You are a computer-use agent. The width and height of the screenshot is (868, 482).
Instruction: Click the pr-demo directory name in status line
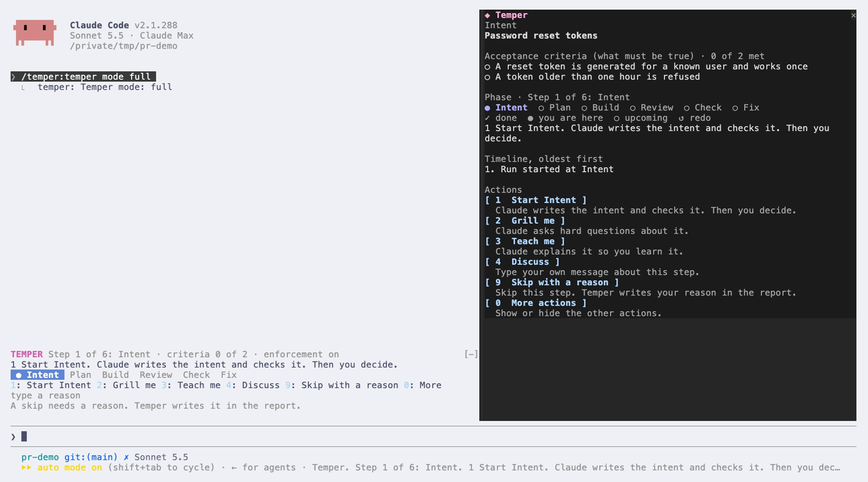40,457
